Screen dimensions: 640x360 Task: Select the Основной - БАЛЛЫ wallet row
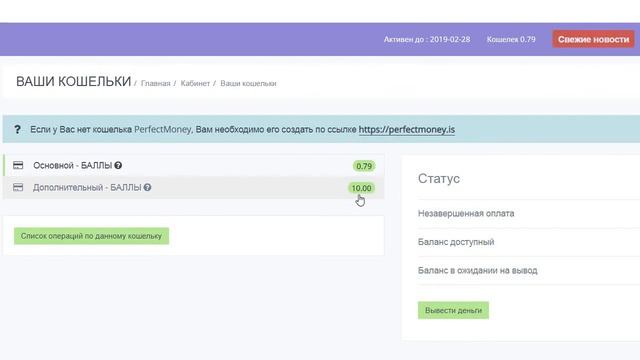tap(193, 165)
